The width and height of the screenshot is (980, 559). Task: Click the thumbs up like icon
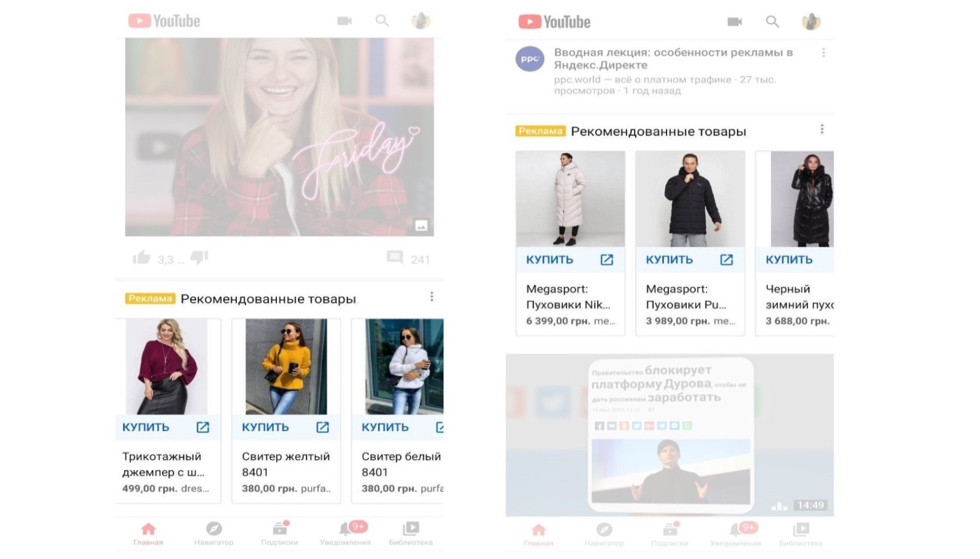[x=141, y=257]
